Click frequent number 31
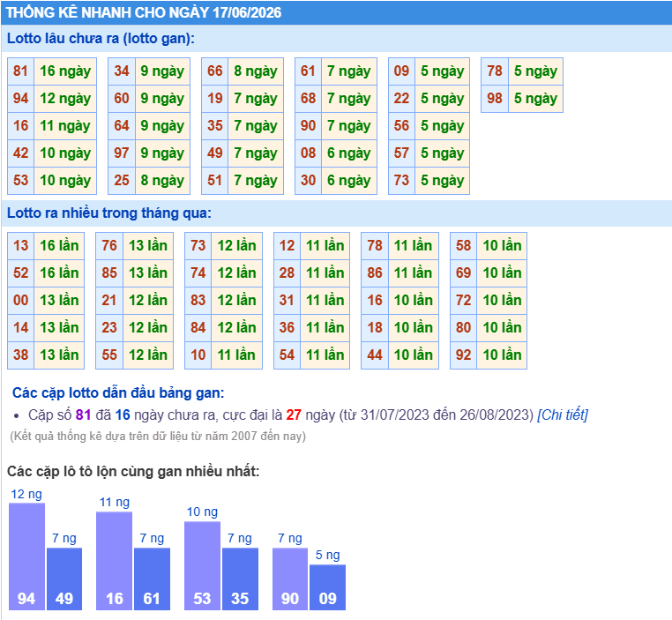Viewport: 672px width, 620px height. coord(287,301)
